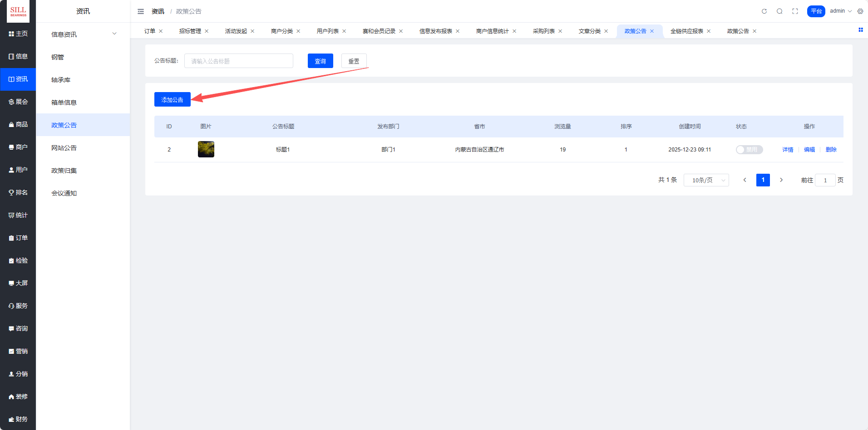Open 商品 section in the left sidebar

click(18, 124)
